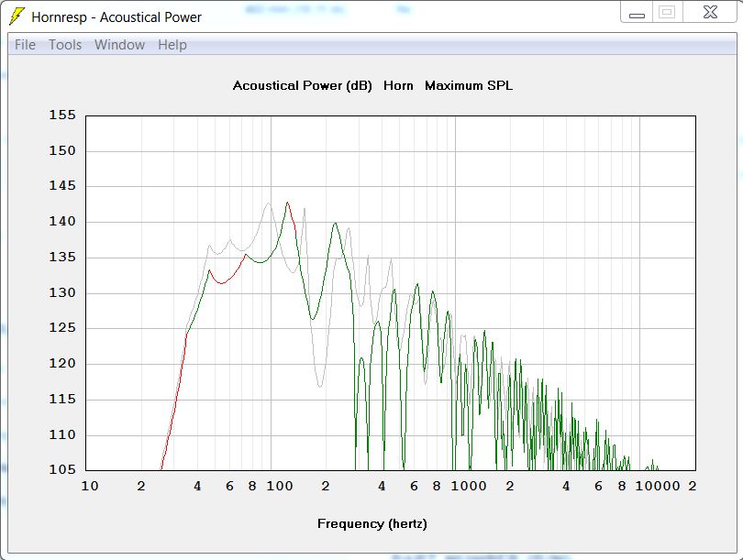Click the 150 value on vertical axis
This screenshot has width=743, height=560.
point(62,150)
